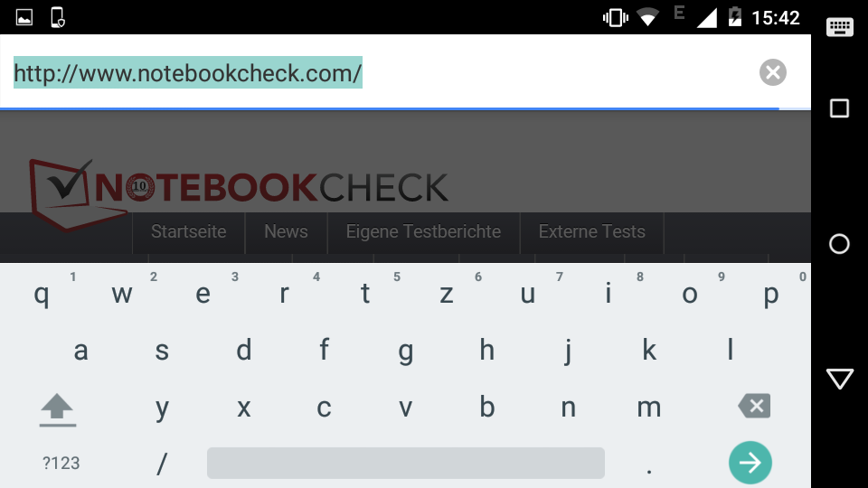Tap the Android recent apps square
This screenshot has height=488, width=868.
tap(839, 108)
